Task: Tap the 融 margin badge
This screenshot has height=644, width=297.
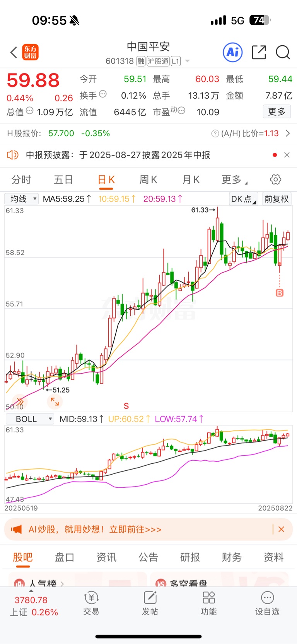Action: click(141, 61)
